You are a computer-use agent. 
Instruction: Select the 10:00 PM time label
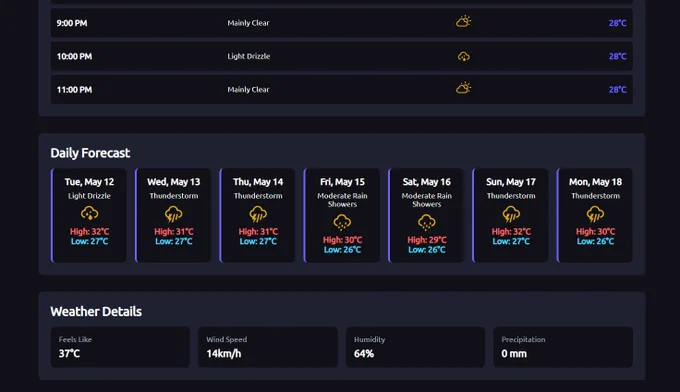click(74, 56)
